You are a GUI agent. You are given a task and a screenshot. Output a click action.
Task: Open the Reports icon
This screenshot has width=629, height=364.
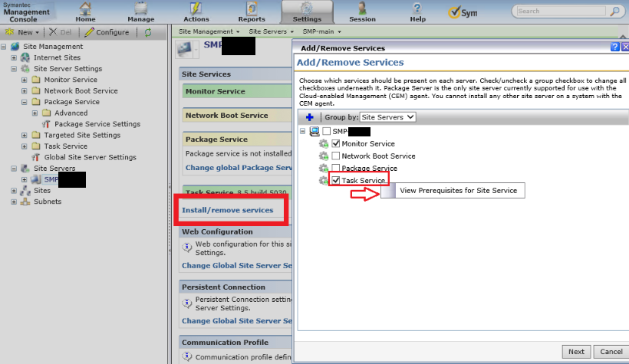[x=252, y=8]
